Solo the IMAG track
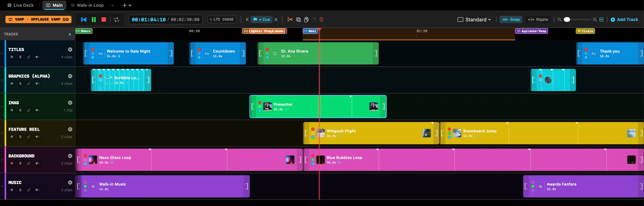The image size is (644, 206). pos(20,110)
